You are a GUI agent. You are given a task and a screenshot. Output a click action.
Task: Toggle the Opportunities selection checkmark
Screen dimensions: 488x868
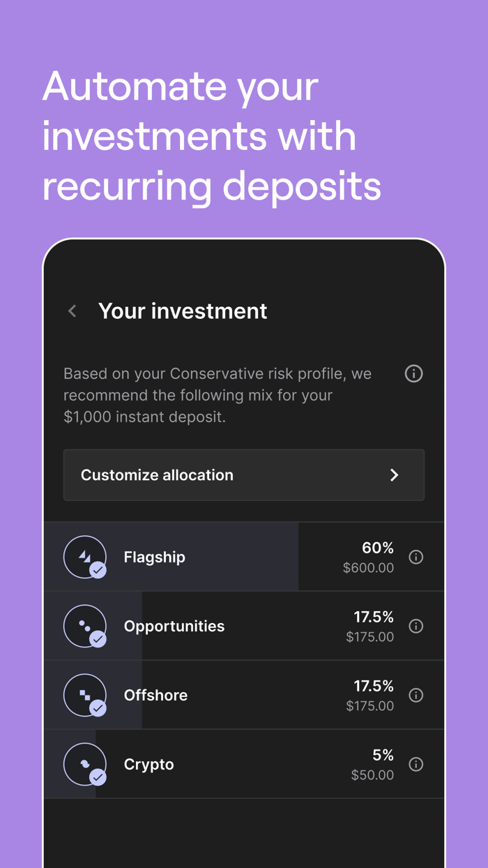[98, 641]
